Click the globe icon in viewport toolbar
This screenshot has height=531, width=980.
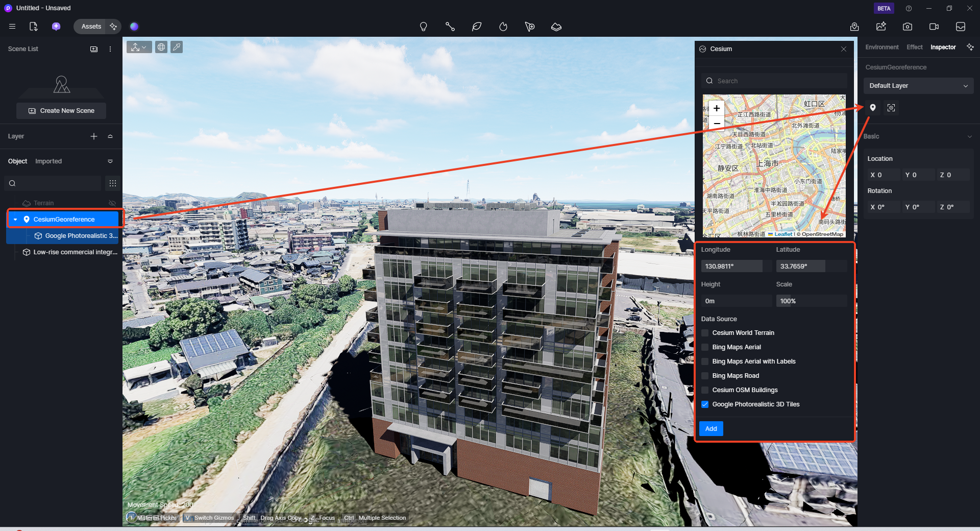(x=161, y=47)
